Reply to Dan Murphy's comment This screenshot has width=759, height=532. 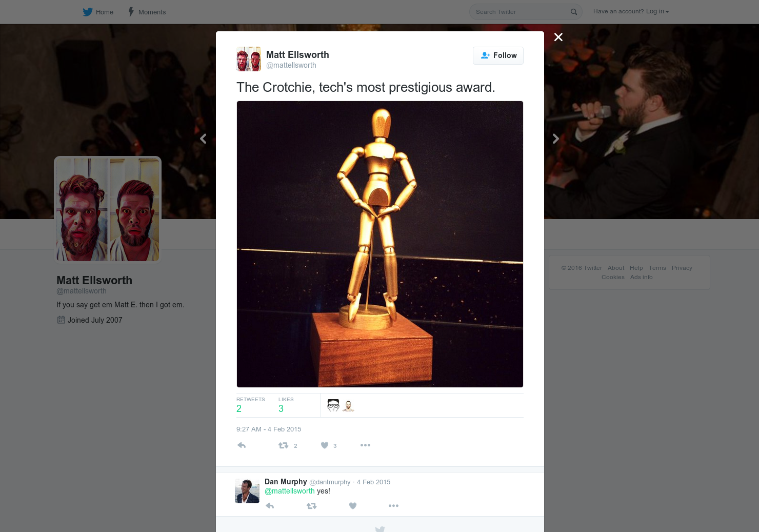pyautogui.click(x=270, y=506)
